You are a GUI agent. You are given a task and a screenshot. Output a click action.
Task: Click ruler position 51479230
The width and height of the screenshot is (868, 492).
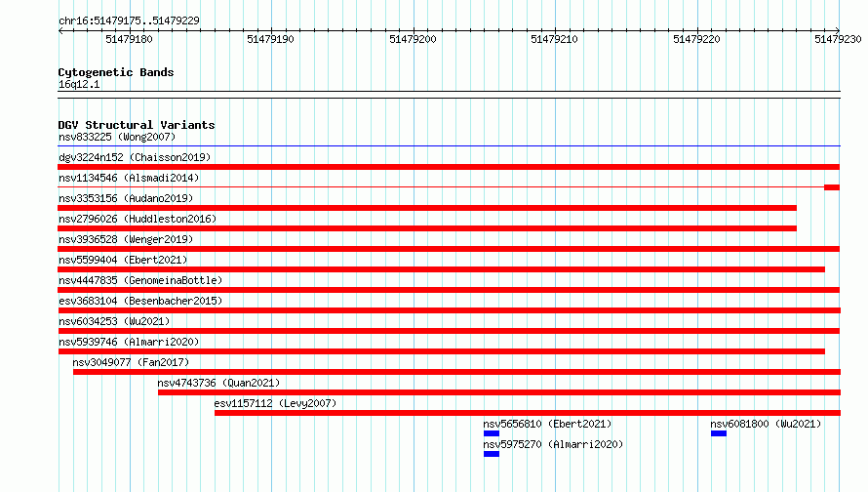point(838,39)
